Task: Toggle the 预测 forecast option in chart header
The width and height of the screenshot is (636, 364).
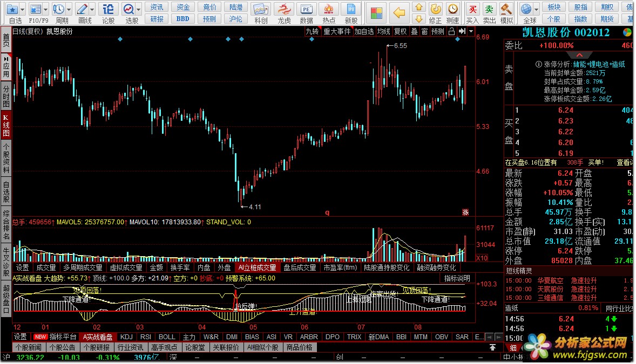Action: point(438,32)
